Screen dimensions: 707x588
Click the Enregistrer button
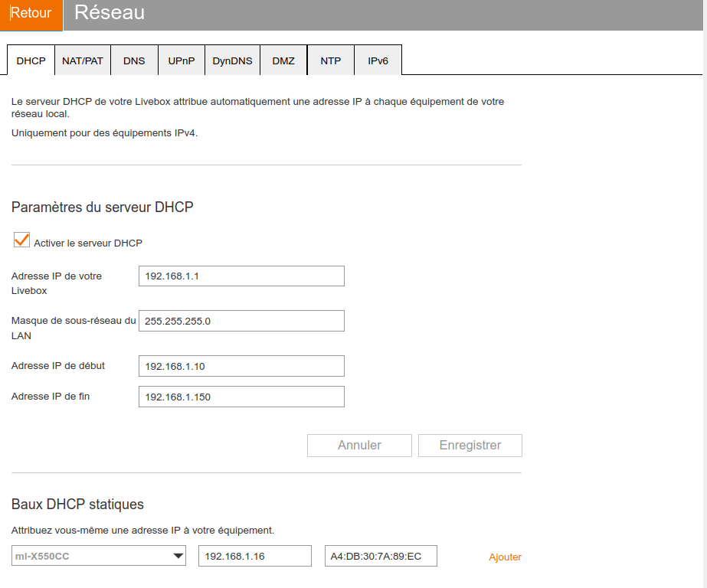point(470,446)
